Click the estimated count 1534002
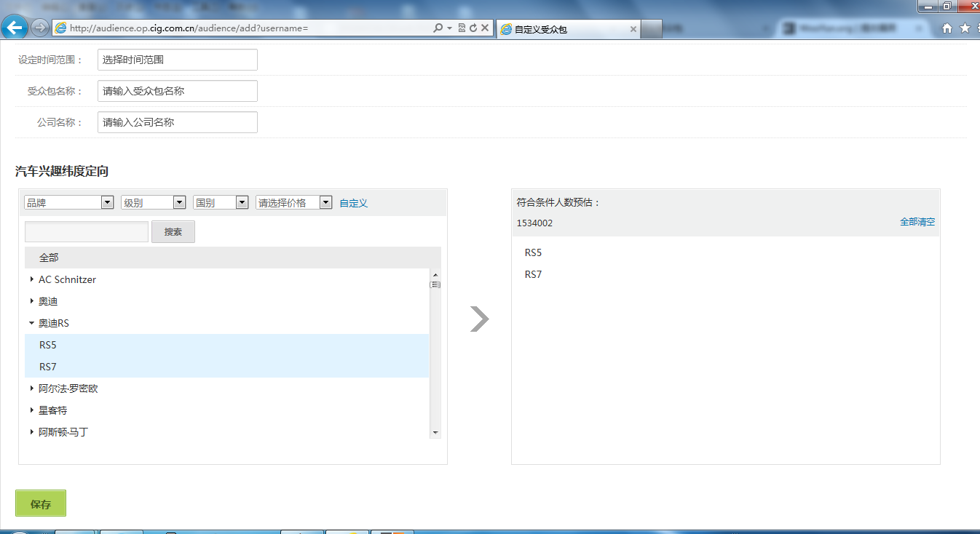Screen dimensions: 980x534 [534, 223]
